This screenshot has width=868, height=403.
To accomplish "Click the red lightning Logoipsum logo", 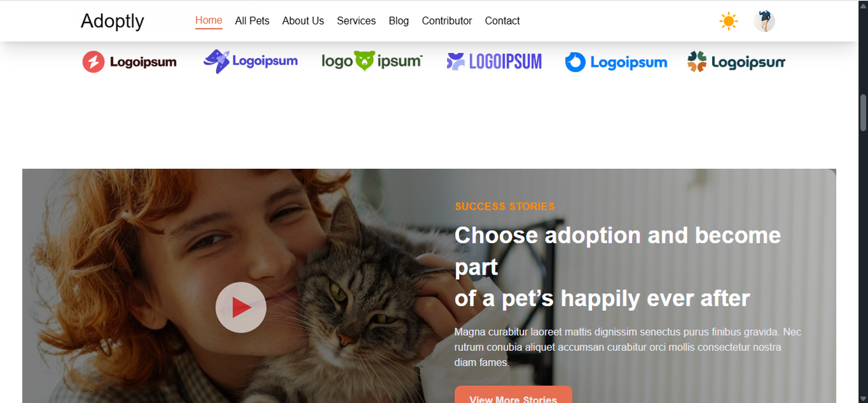I will 130,62.
